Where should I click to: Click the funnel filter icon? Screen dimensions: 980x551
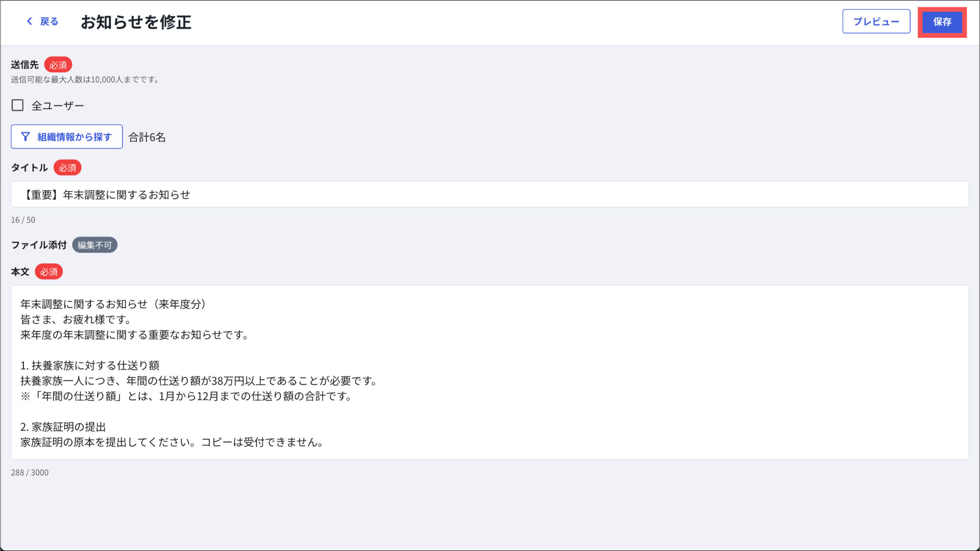tap(26, 137)
